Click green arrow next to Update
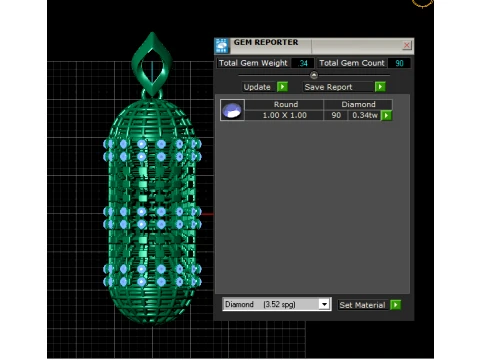 pyautogui.click(x=282, y=87)
